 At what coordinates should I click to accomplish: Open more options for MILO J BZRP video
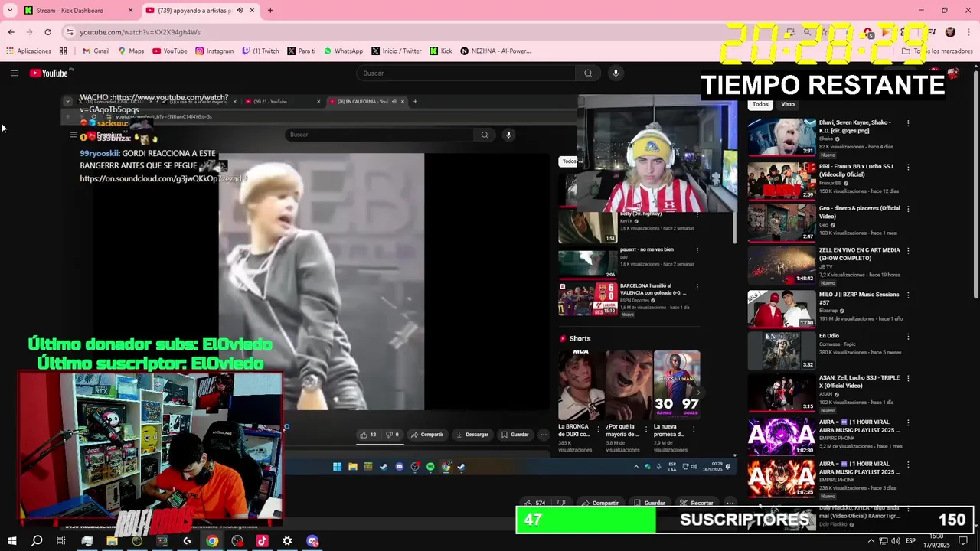point(908,295)
